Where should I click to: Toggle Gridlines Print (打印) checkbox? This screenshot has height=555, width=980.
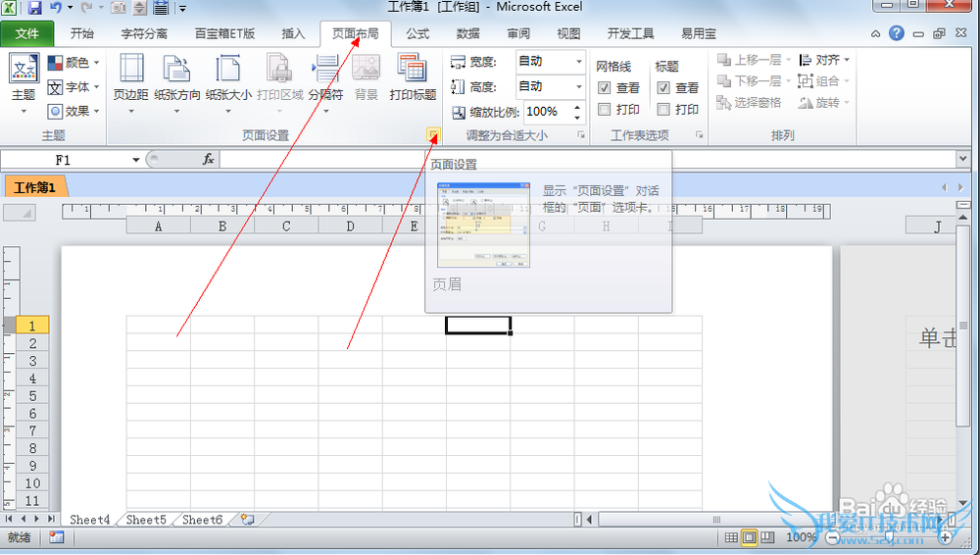[x=604, y=110]
